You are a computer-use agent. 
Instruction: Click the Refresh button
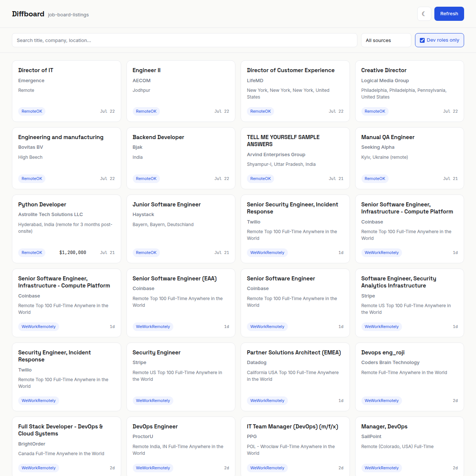449,14
